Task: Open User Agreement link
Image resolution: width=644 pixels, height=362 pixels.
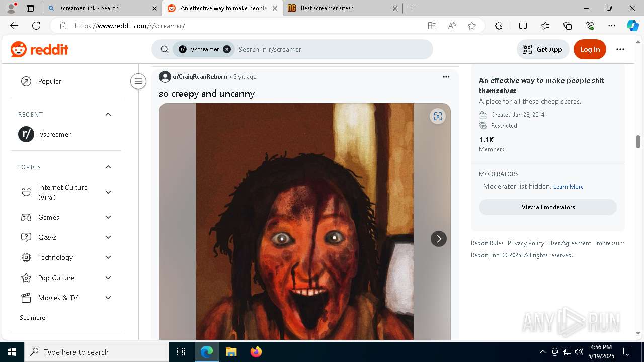Action: (x=570, y=243)
